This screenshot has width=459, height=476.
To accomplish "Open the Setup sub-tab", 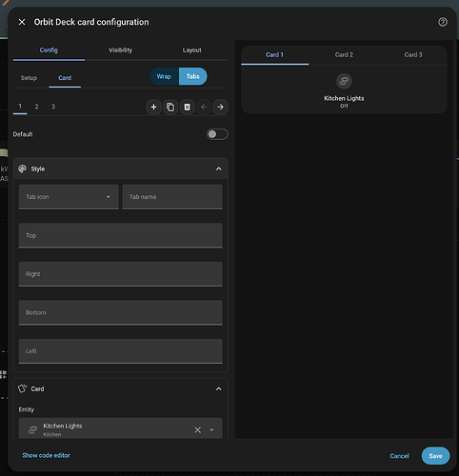I will coord(29,78).
